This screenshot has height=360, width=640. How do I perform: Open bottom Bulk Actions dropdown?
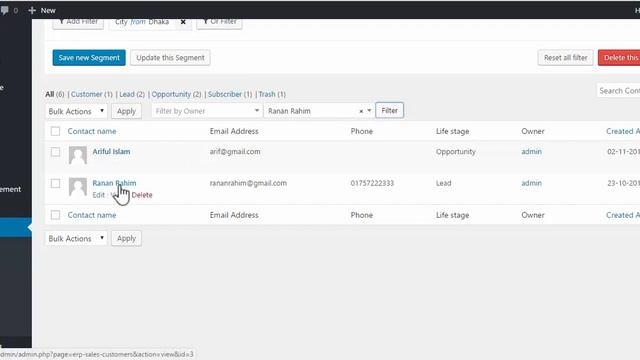[76, 238]
